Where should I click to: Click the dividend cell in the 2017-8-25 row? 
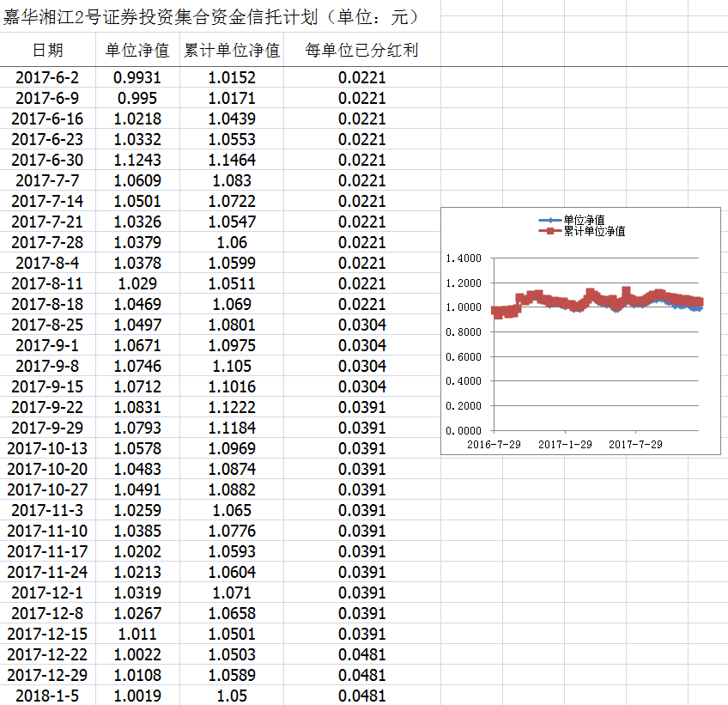[x=361, y=325]
